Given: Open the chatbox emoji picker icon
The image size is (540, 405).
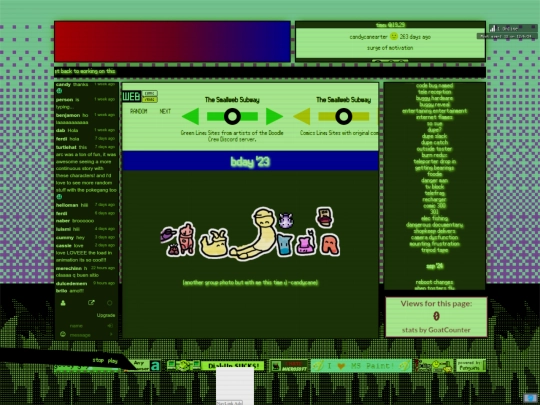Looking at the screenshot, I should (63, 334).
